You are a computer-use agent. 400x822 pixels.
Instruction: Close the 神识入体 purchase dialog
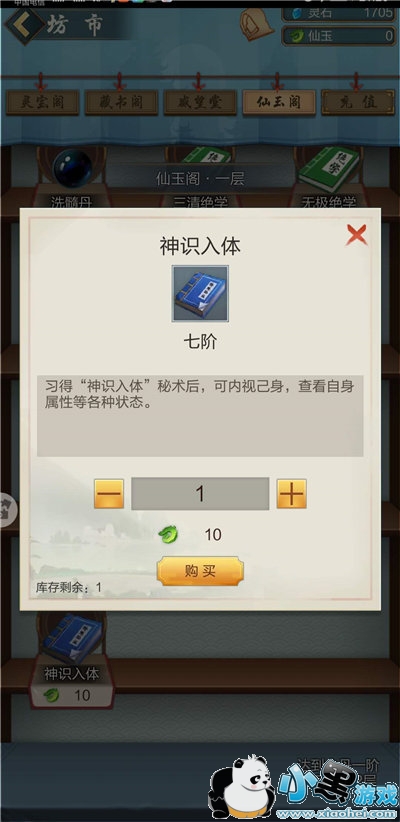[356, 234]
